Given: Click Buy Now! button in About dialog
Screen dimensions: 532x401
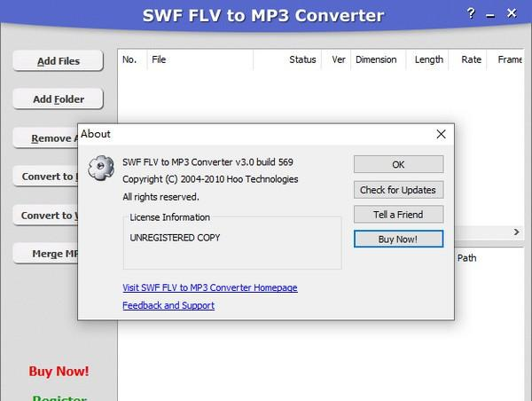Looking at the screenshot, I should 398,239.
